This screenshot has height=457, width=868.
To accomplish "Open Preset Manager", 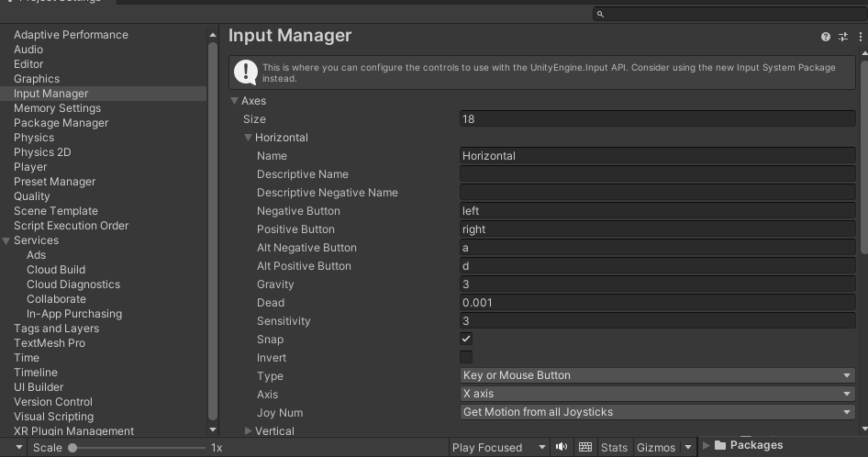I will click(x=55, y=181).
